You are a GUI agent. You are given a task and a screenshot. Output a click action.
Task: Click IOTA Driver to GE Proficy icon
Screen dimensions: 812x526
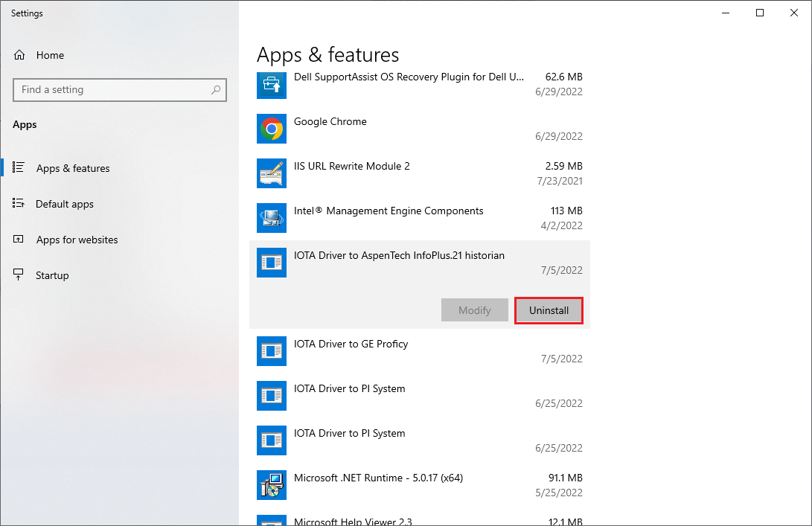click(272, 351)
